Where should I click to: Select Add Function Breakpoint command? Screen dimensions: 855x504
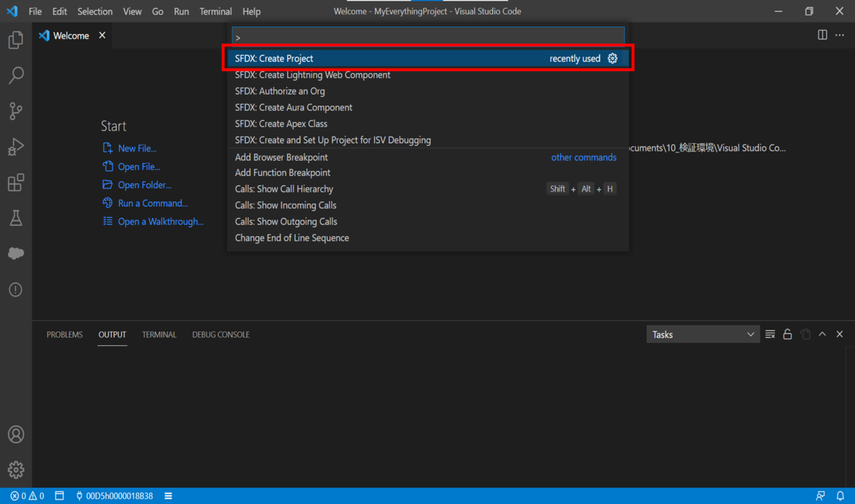click(428, 173)
